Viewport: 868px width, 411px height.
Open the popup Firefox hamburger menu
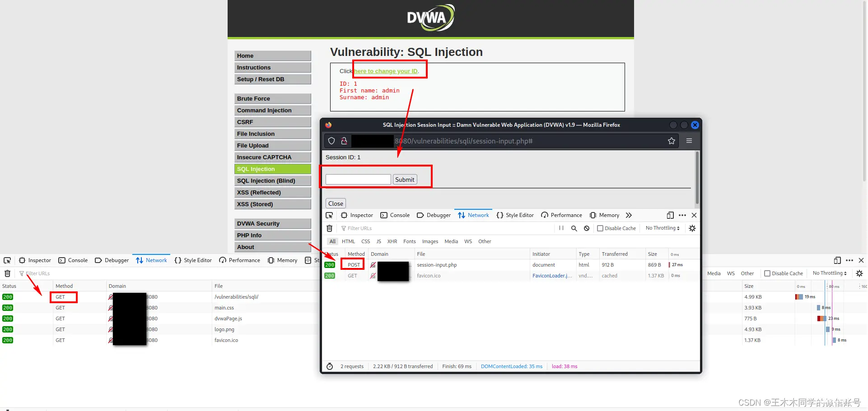click(689, 141)
